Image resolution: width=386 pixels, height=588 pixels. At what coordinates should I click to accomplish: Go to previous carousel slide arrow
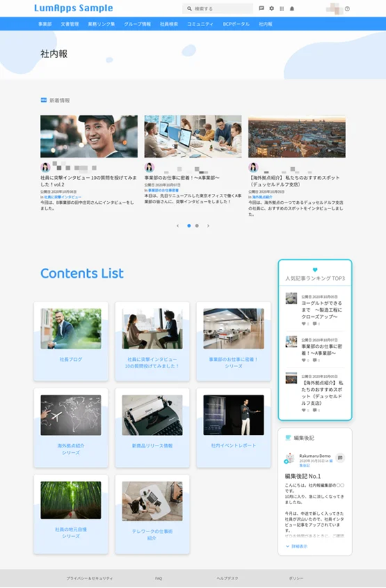178,226
